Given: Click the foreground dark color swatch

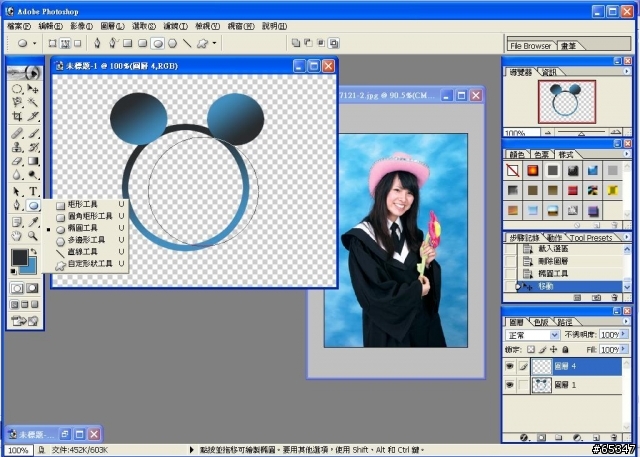Looking at the screenshot, I should coord(19,257).
